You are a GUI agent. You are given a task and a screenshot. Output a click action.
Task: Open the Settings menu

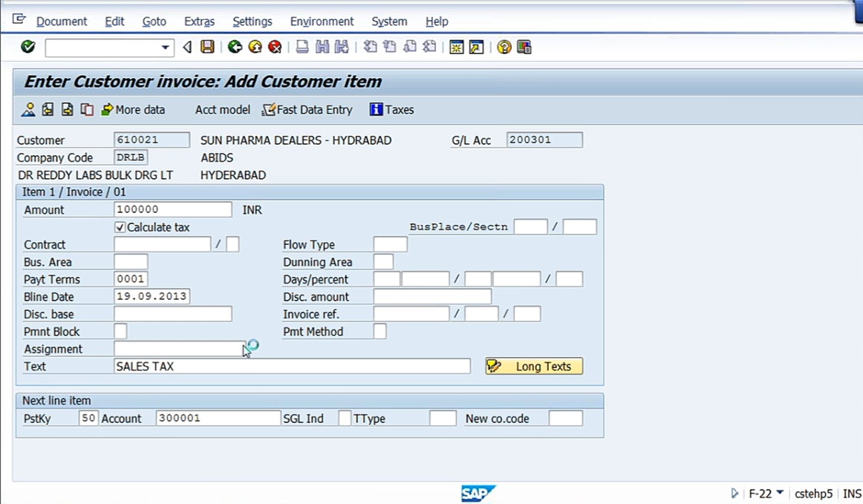pyautogui.click(x=252, y=22)
